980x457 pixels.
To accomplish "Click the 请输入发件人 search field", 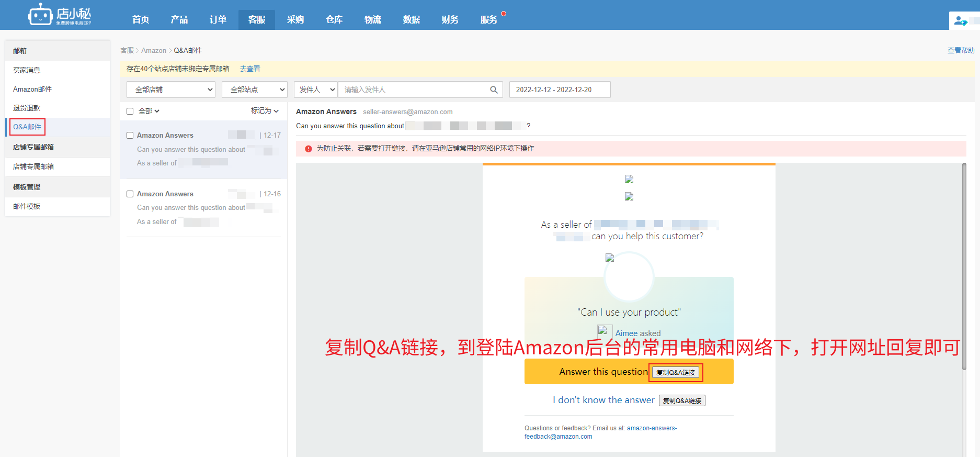I will point(414,90).
